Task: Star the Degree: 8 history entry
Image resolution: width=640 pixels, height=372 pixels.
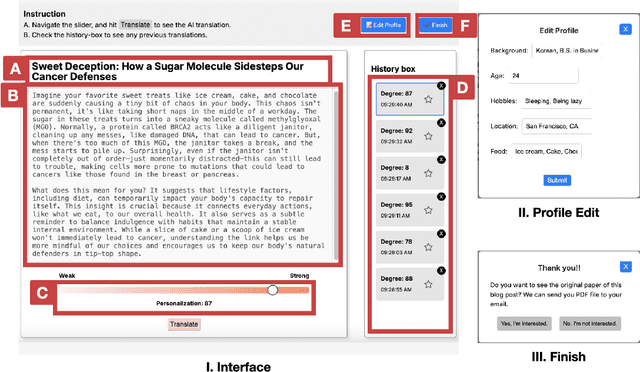Action: 428,173
